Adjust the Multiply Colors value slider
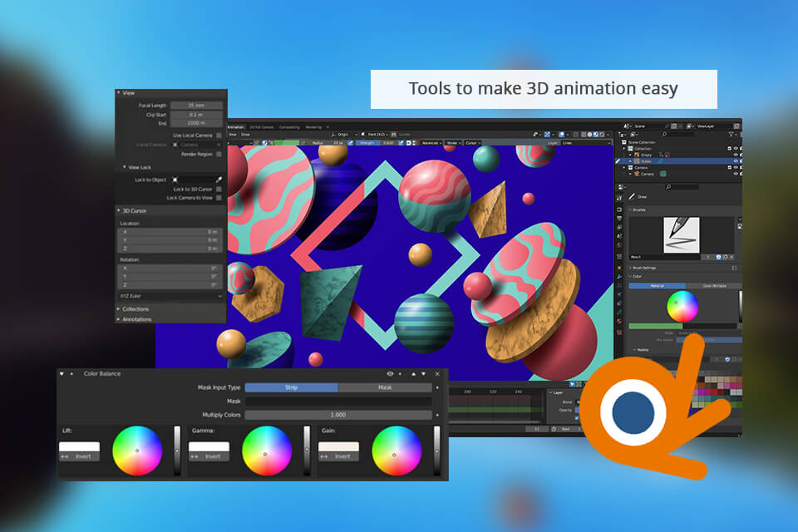This screenshot has width=798, height=532. 338,415
